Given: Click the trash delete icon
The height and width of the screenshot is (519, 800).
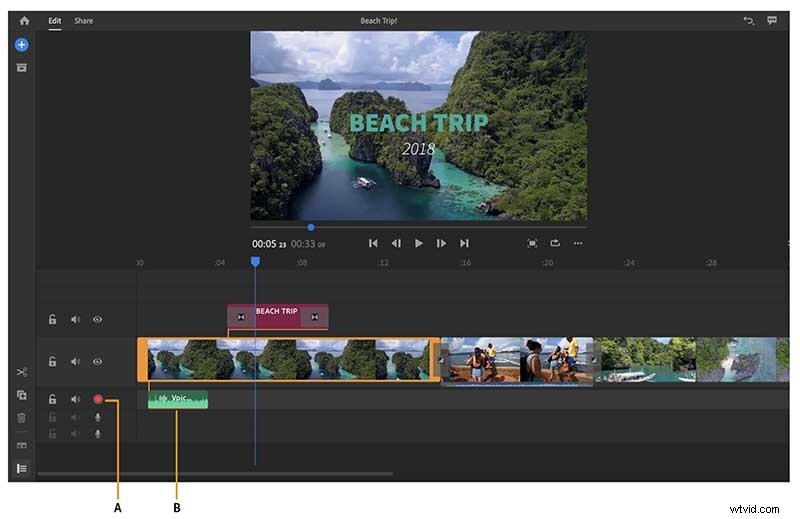Looking at the screenshot, I should (22, 417).
